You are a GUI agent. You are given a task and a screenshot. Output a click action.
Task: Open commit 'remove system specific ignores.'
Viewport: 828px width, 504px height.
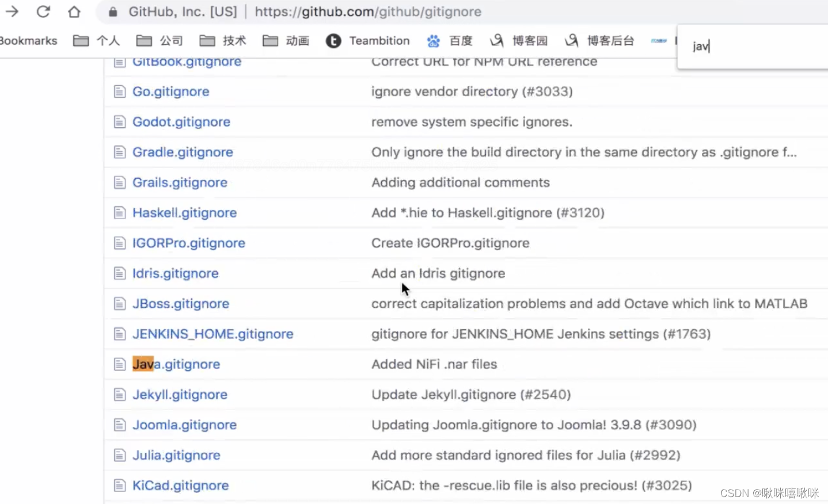click(x=472, y=122)
